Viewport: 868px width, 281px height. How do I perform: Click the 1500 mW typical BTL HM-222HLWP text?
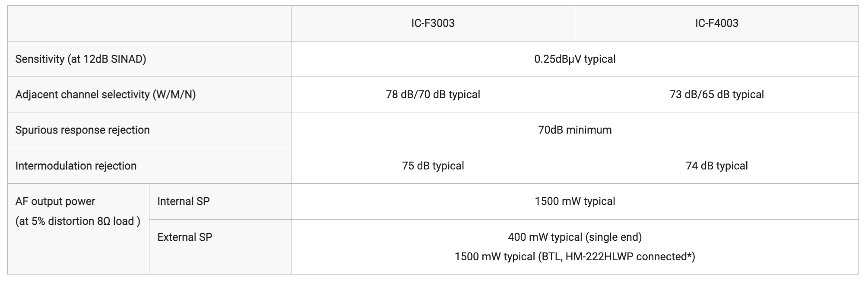(x=575, y=257)
